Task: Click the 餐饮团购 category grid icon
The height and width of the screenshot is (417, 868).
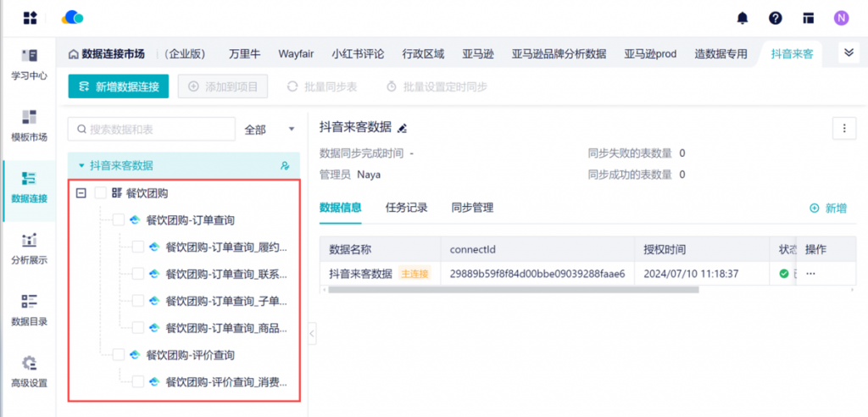Action: tap(116, 192)
